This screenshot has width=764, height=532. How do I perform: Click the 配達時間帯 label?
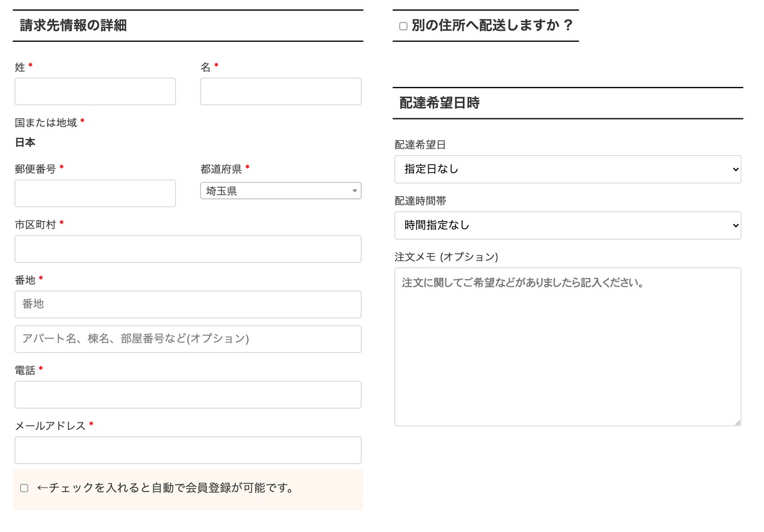pyautogui.click(x=420, y=202)
